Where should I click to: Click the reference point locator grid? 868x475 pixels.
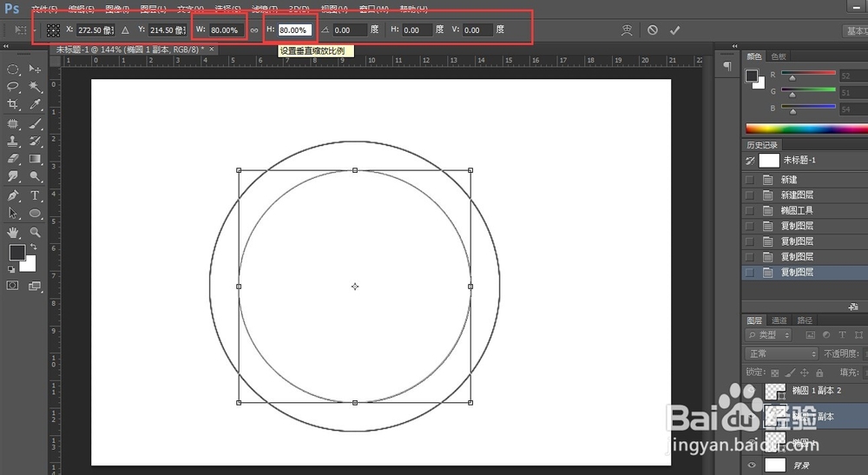point(53,30)
